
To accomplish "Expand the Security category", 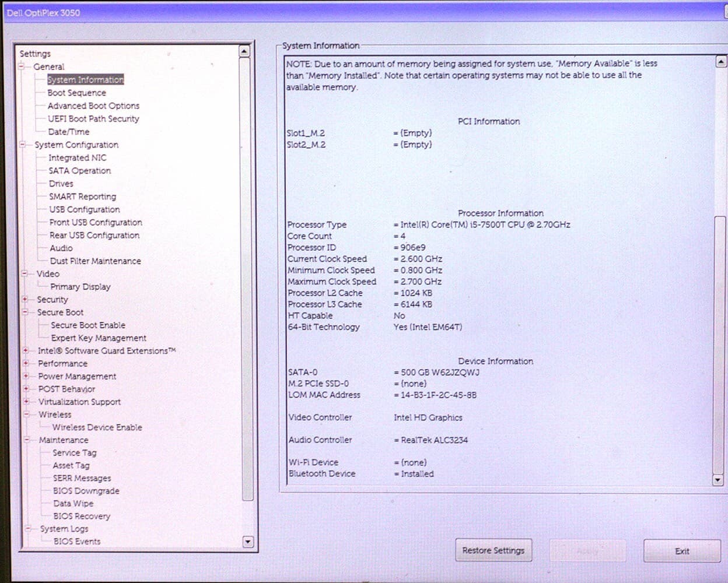I will coord(24,299).
